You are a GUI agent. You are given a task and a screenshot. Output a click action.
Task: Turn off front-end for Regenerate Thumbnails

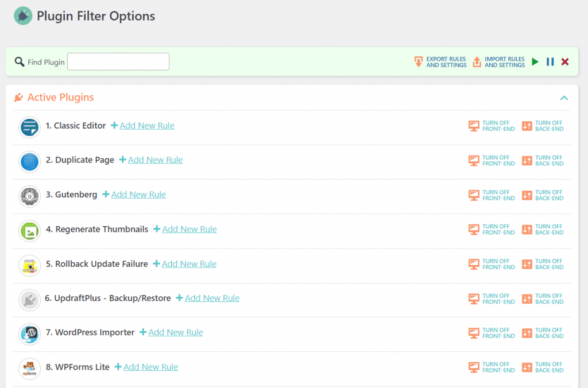coord(492,230)
